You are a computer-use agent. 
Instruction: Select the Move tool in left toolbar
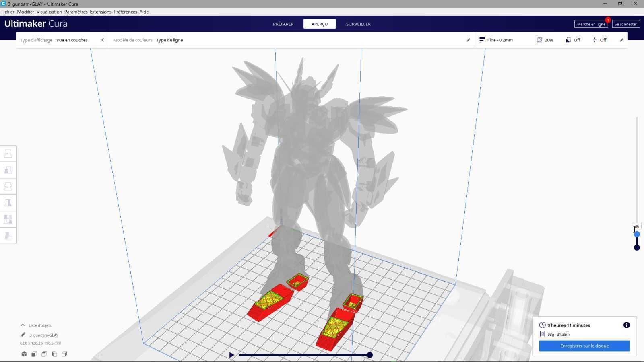tap(8, 154)
